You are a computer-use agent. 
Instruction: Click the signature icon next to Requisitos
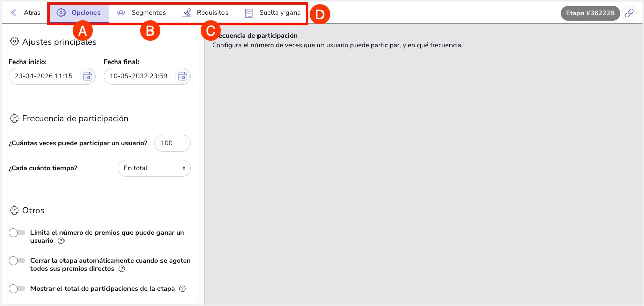pyautogui.click(x=187, y=12)
